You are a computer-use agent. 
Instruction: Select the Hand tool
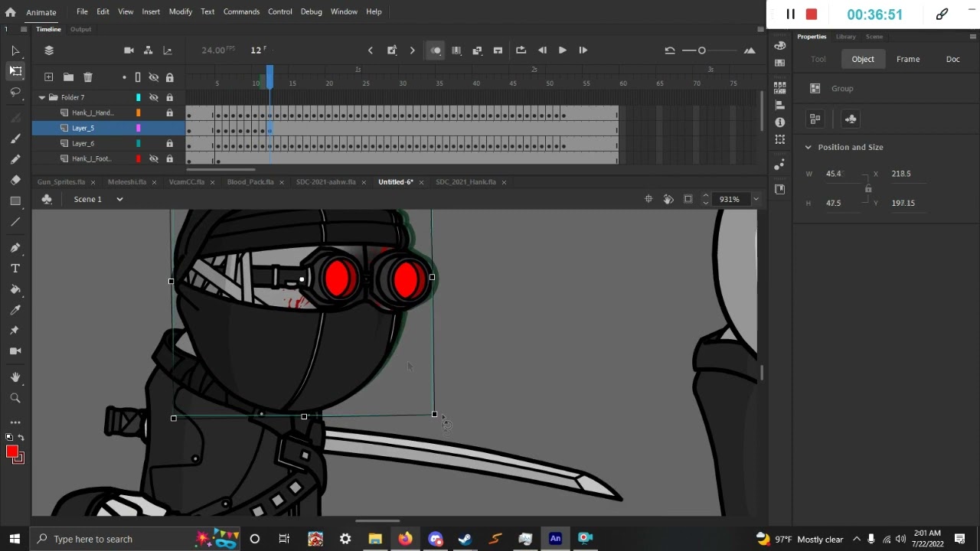tap(15, 377)
